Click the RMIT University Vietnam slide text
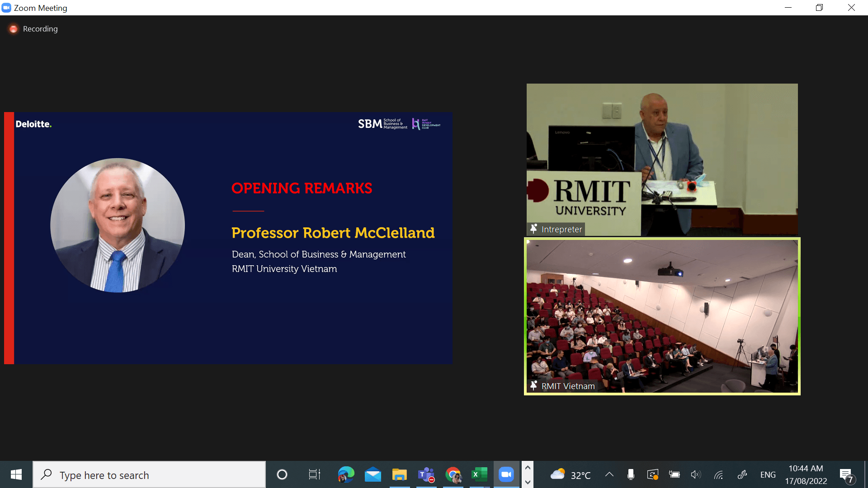Image resolution: width=868 pixels, height=488 pixels. point(284,269)
